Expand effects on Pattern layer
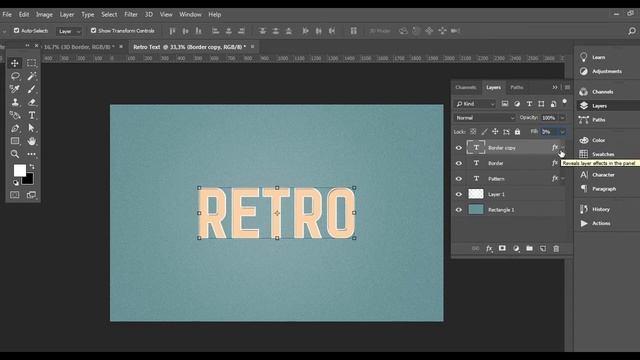This screenshot has width=640, height=360. (563, 178)
